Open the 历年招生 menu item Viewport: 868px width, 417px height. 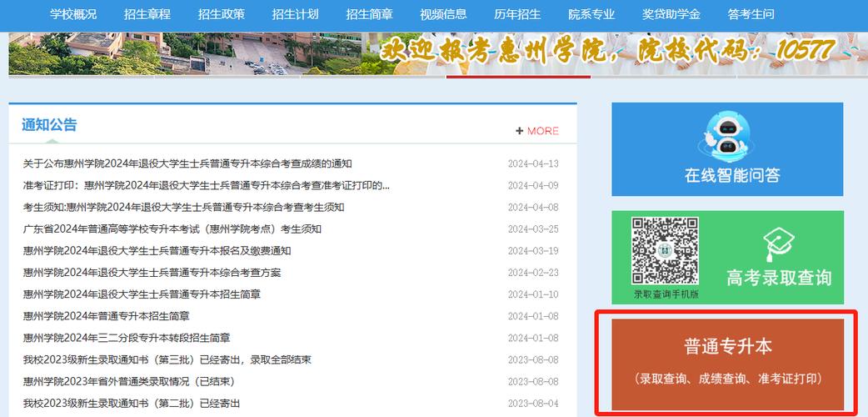point(517,14)
